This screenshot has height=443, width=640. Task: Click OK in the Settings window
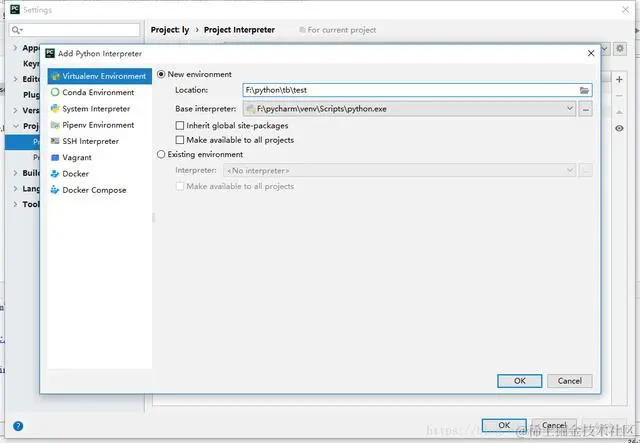504,425
